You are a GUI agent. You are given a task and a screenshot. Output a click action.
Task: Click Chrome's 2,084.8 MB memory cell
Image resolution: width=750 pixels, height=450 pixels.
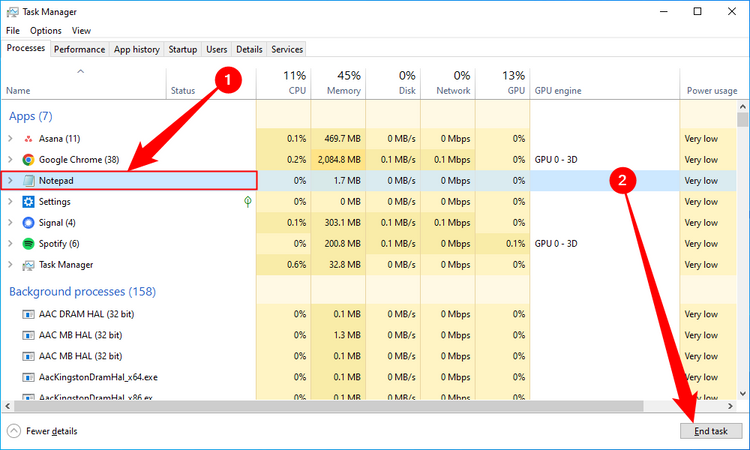[x=338, y=160]
